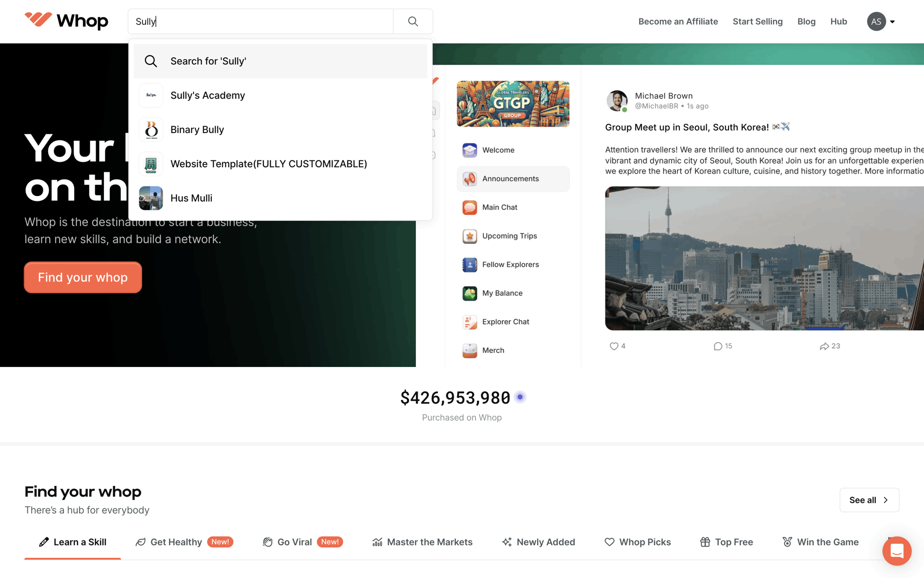This screenshot has height=578, width=924.
Task: Switch to Whop Picks tab
Action: pyautogui.click(x=638, y=542)
